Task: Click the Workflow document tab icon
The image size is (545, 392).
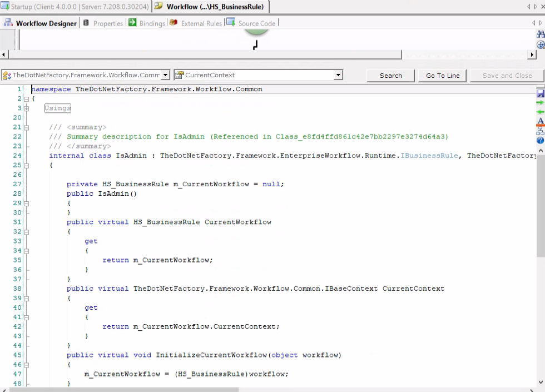Action: pyautogui.click(x=158, y=6)
